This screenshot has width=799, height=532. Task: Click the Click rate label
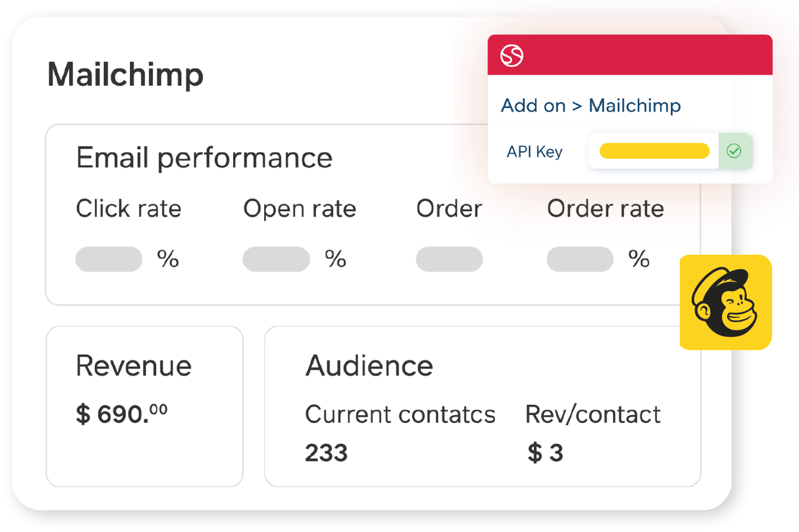(x=128, y=209)
